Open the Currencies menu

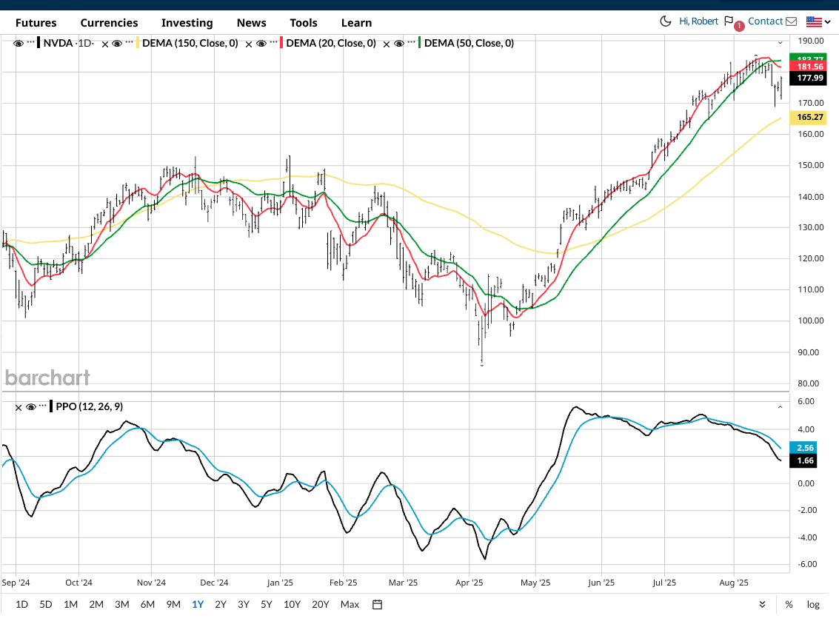click(x=109, y=23)
